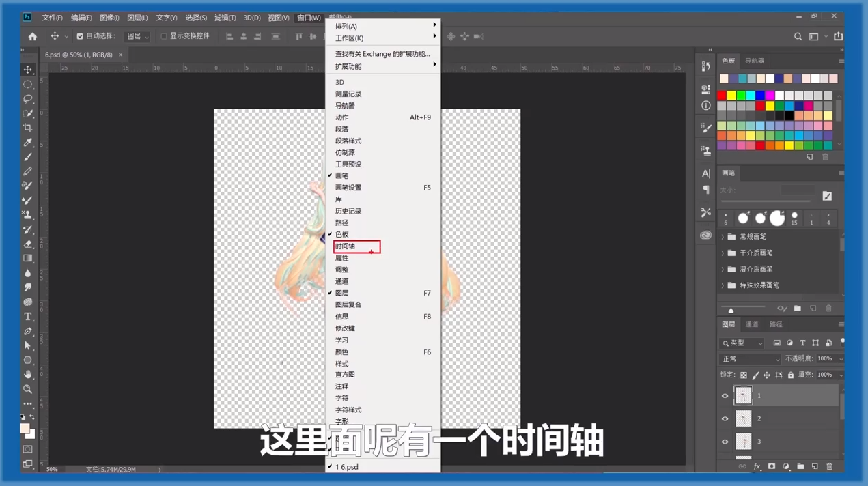The width and height of the screenshot is (868, 486).
Task: Expand the 特殊效果画笔 brush folder
Action: 723,285
